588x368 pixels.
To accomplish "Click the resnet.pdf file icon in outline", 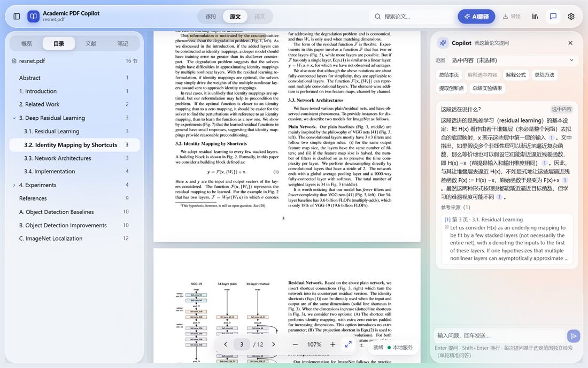I will pyautogui.click(x=14, y=61).
